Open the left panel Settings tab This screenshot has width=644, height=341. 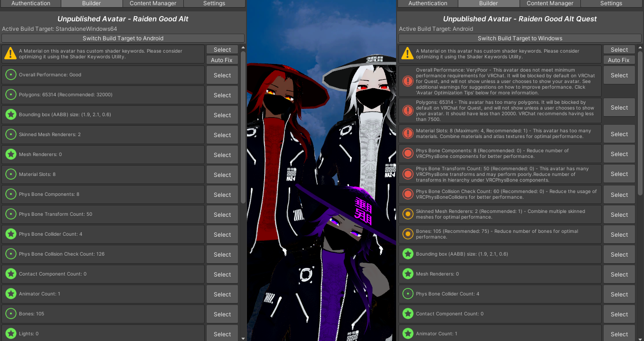(214, 3)
